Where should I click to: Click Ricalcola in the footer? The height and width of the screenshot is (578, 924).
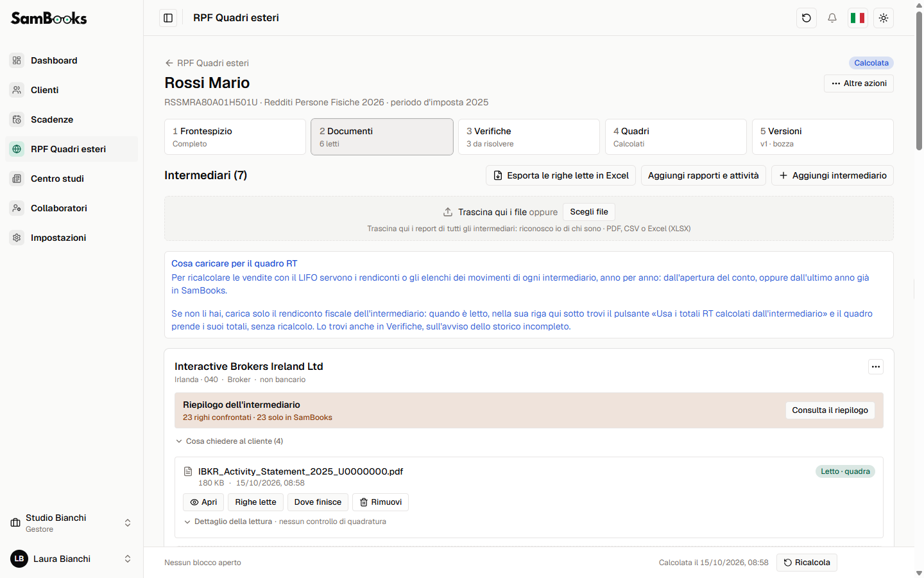pyautogui.click(x=807, y=563)
